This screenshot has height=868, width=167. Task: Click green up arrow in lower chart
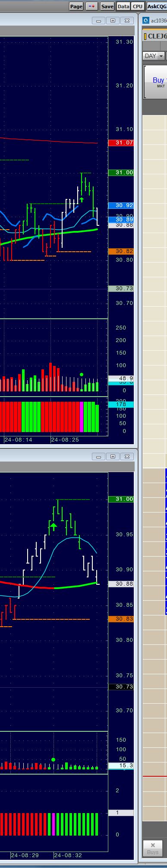[x=53, y=527]
